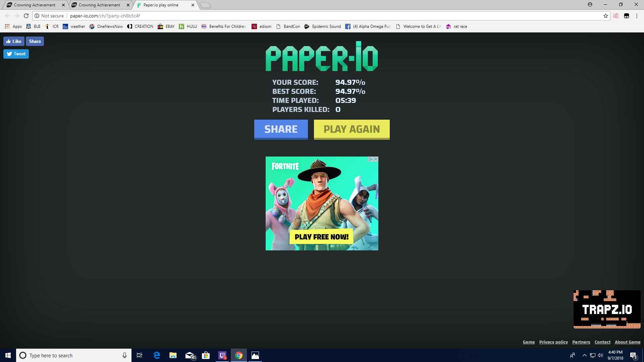This screenshot has width=644, height=362.
Task: Click the Twitter Tweet button
Action: (x=16, y=54)
